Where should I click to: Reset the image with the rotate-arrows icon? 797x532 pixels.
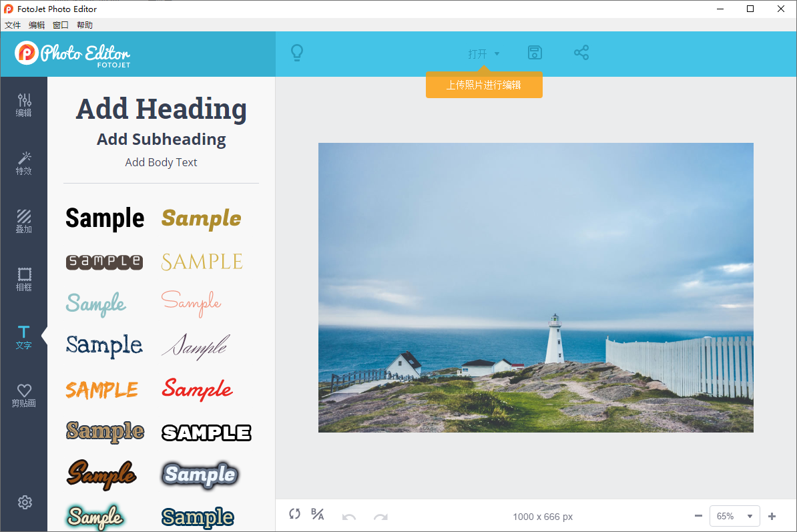click(x=294, y=515)
